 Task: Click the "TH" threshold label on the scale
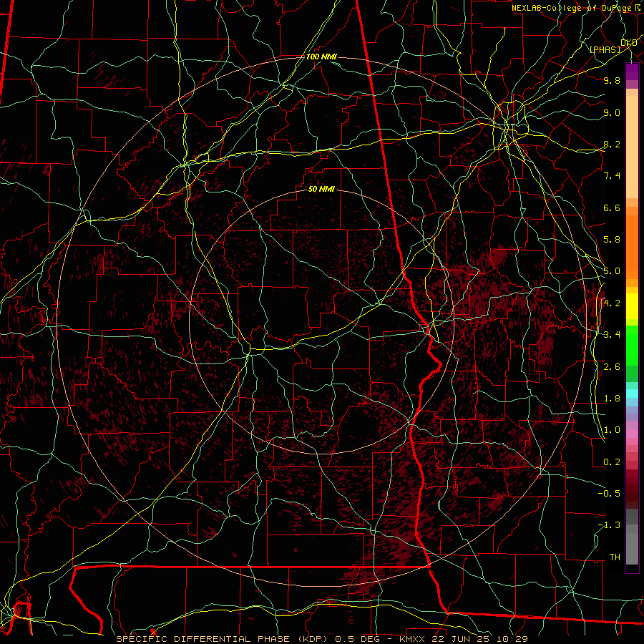[x=615, y=557]
